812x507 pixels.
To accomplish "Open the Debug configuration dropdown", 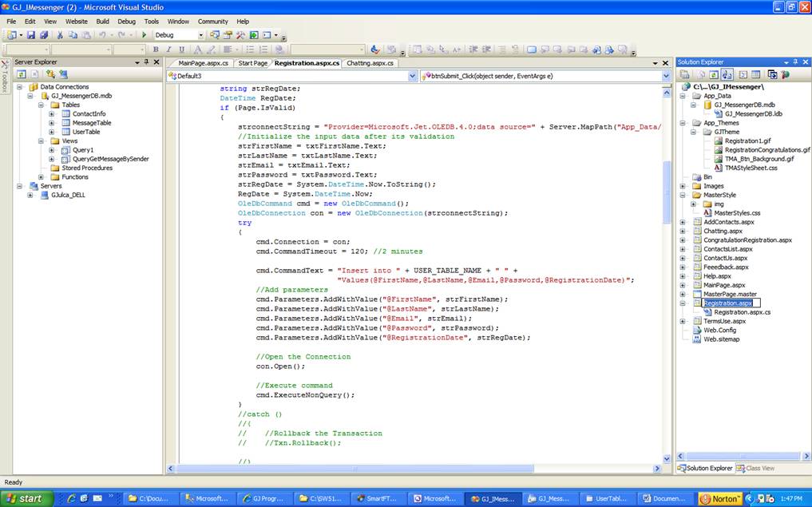I will pyautogui.click(x=200, y=35).
